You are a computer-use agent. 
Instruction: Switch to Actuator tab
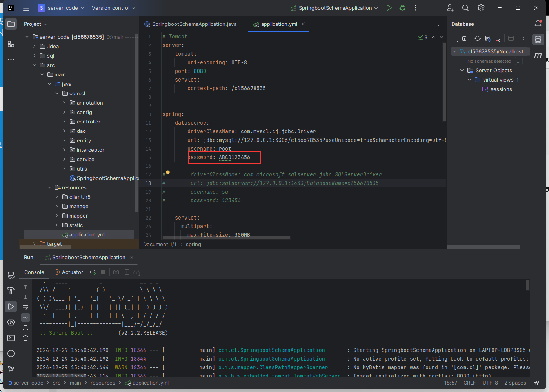coord(69,272)
